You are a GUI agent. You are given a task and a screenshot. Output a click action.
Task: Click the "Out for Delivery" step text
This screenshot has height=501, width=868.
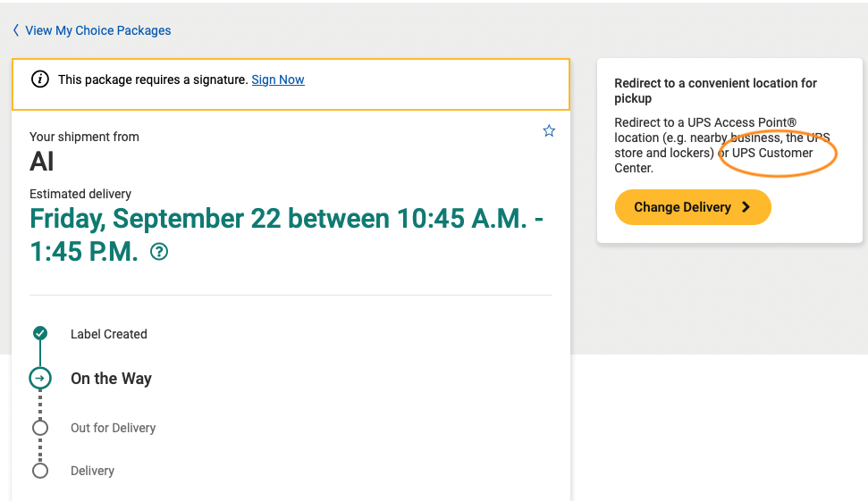[114, 428]
